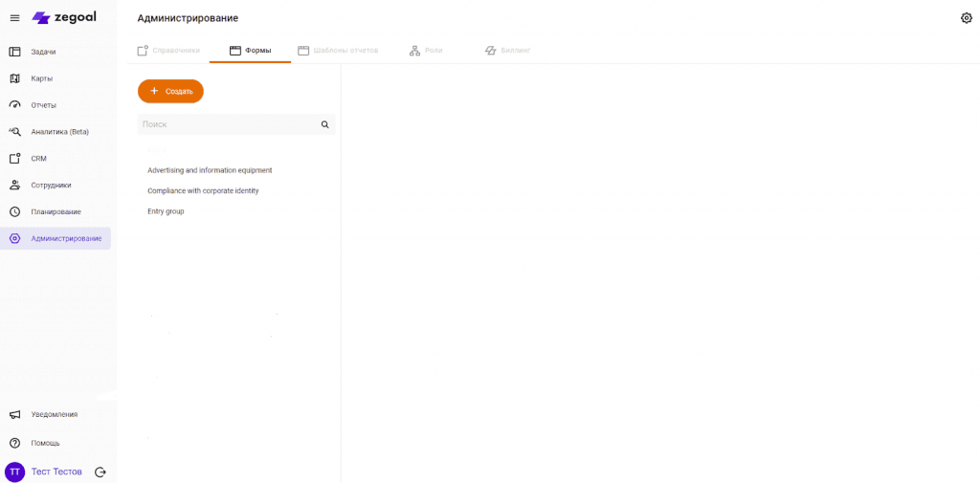
Task: Open Аналитика (Beta) section
Action: point(59,132)
